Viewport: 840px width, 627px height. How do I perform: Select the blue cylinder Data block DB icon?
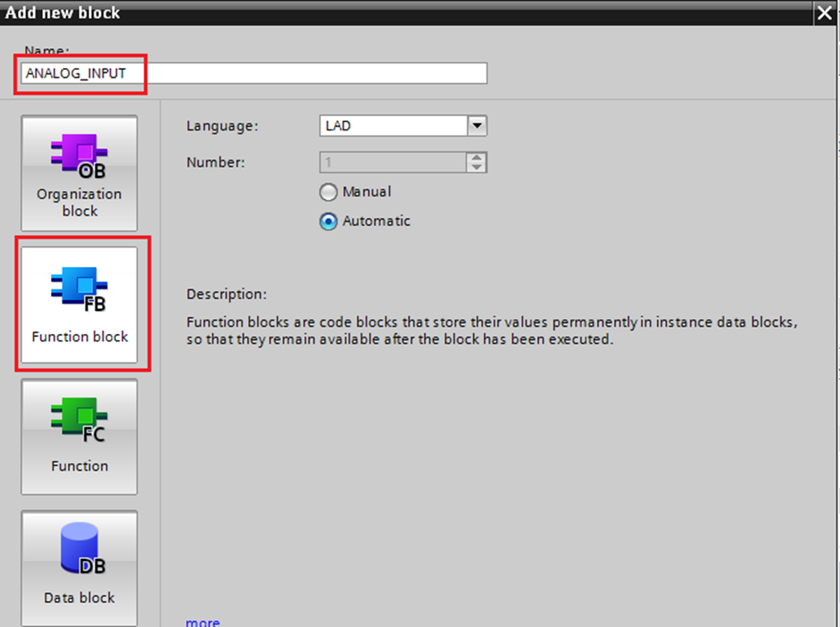click(x=79, y=548)
